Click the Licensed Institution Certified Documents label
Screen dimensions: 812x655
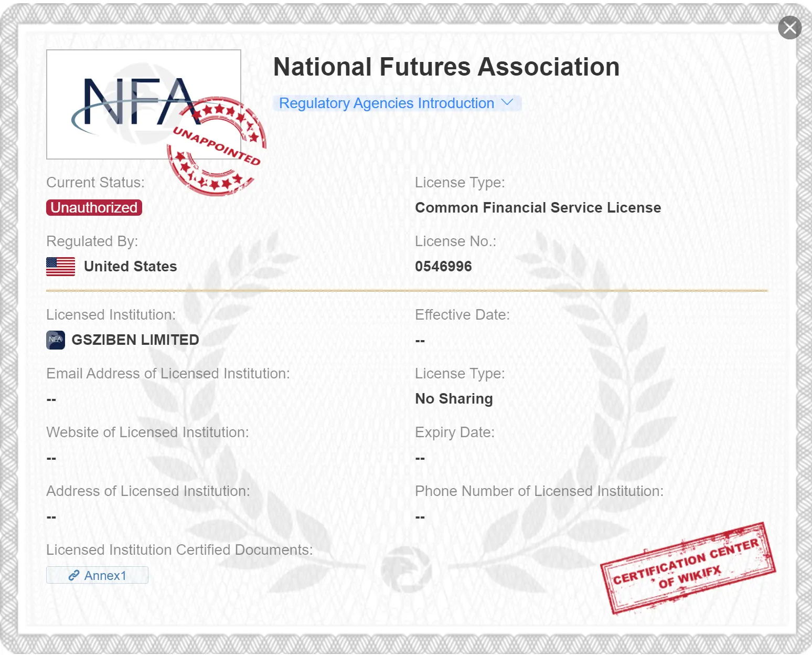tap(179, 550)
